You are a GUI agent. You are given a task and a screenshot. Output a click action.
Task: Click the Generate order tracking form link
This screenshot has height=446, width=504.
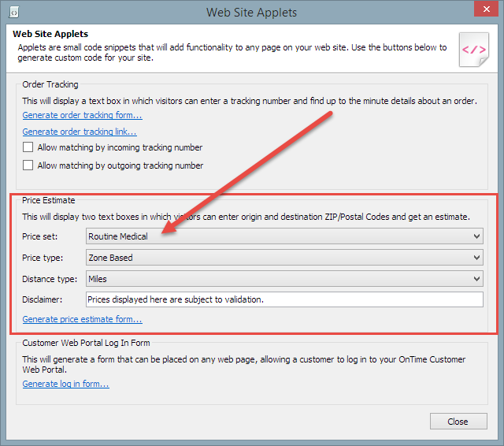(x=82, y=115)
